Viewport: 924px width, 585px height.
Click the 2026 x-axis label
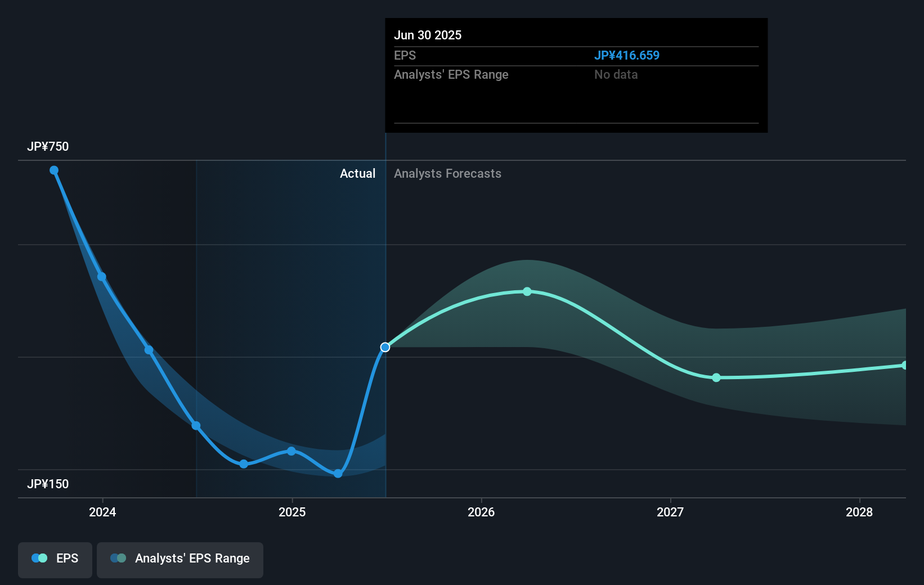coord(481,512)
